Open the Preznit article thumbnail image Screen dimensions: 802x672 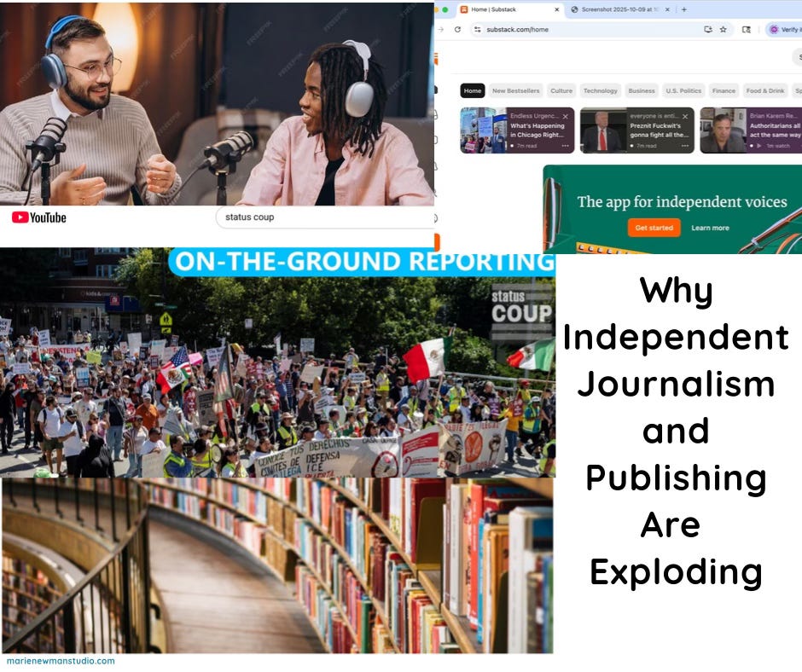[603, 130]
